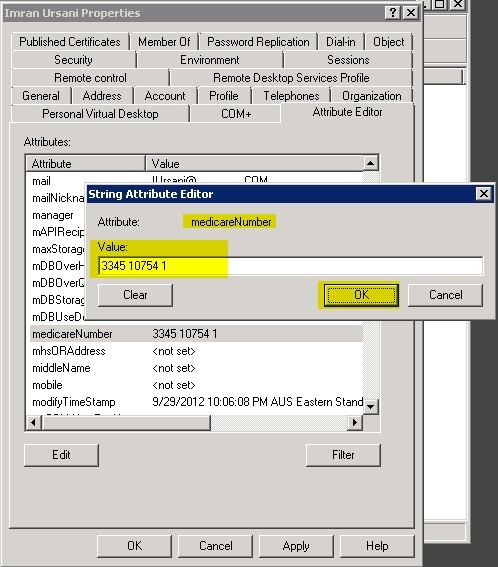
Task: Click the question mark help icon in title bar
Action: [x=393, y=13]
